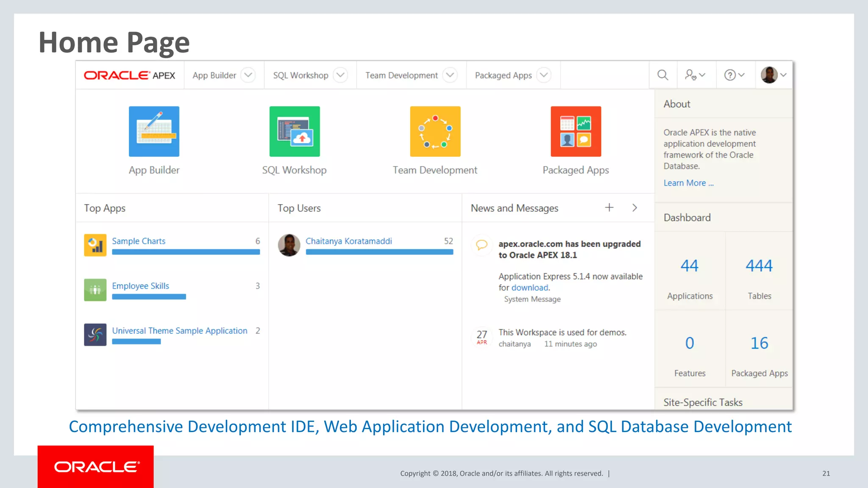
Task: Expand the App Builder dropdown arrow
Action: coord(248,75)
